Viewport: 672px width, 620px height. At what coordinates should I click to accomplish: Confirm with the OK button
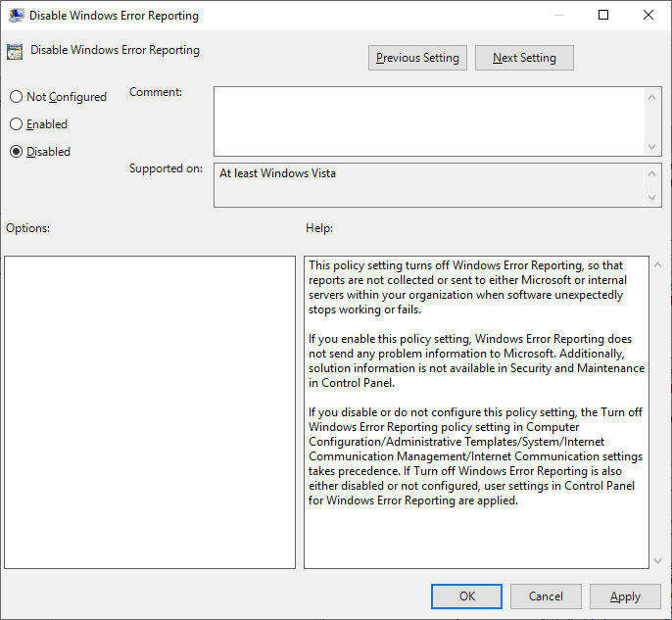[466, 596]
